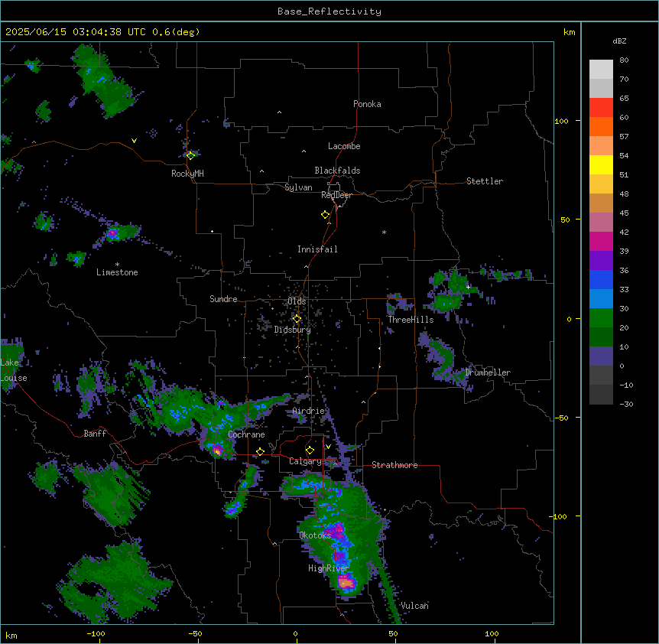Viewport: 659px width, 644px height.
Task: Pick the yellow diamond marker just east of Cochrane
Action: [260, 452]
